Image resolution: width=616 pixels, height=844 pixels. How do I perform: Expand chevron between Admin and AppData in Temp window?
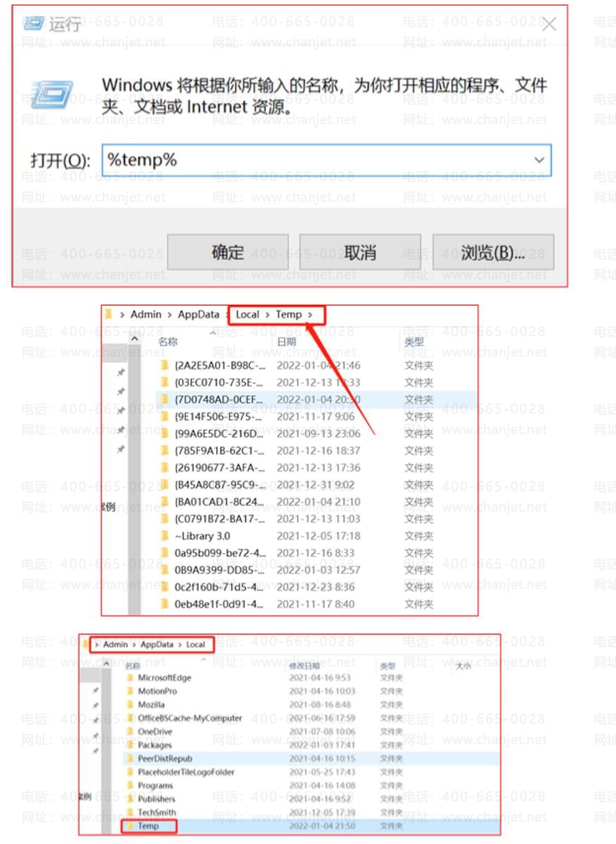pos(170,315)
